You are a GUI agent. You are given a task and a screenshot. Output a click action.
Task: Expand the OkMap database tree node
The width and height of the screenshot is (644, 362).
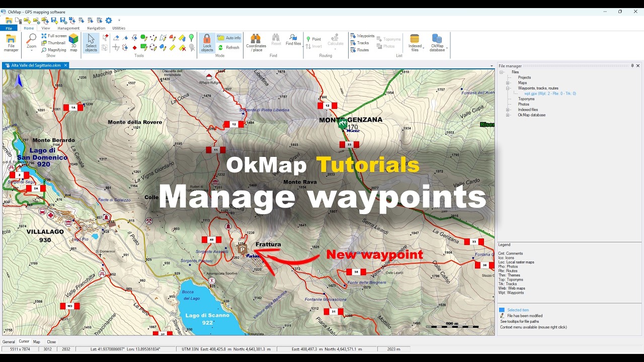click(508, 115)
